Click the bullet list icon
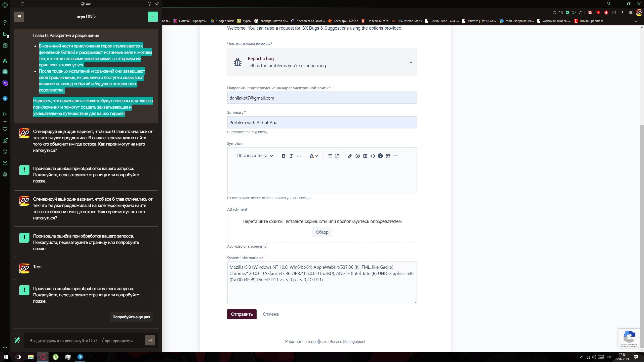Image resolution: width=644 pixels, height=362 pixels. (x=329, y=156)
